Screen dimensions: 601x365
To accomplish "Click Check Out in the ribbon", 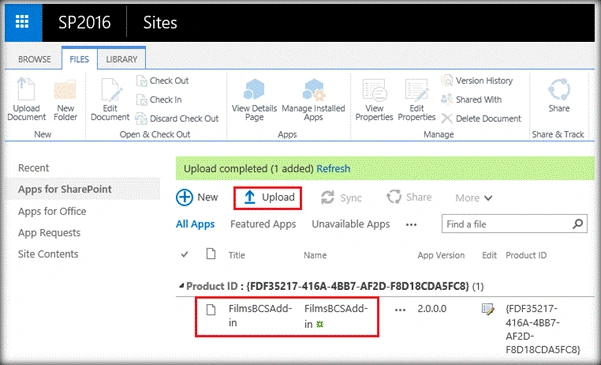I will 163,81.
